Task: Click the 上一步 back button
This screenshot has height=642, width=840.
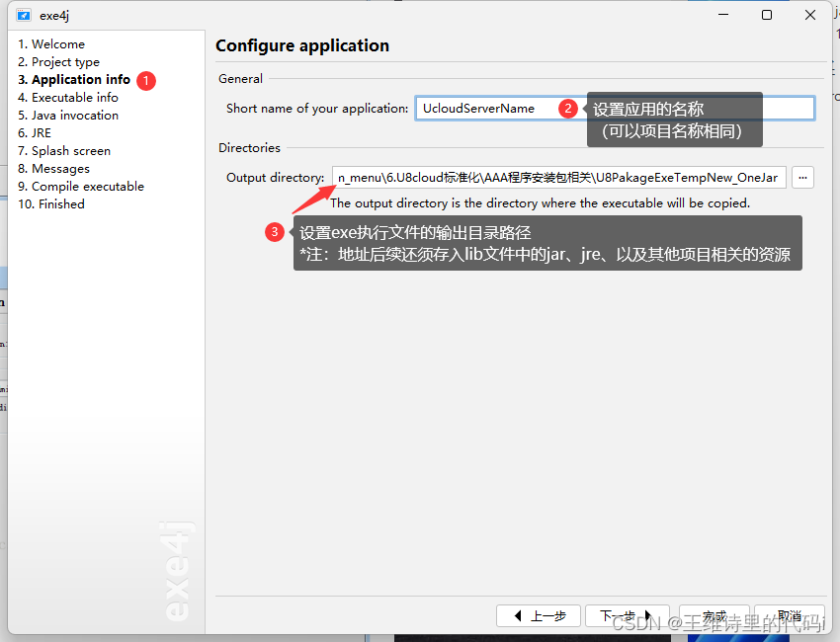Action: coord(539,615)
